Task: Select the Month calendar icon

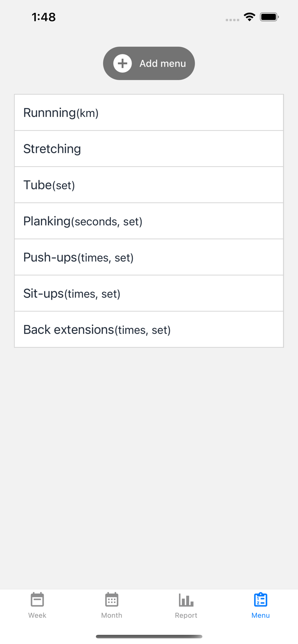Action: pyautogui.click(x=112, y=599)
